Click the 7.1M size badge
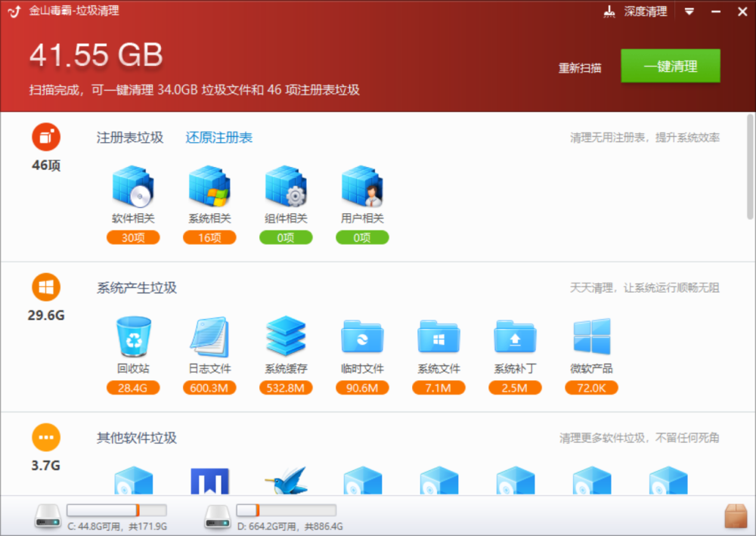Image resolution: width=756 pixels, height=536 pixels. (x=438, y=388)
